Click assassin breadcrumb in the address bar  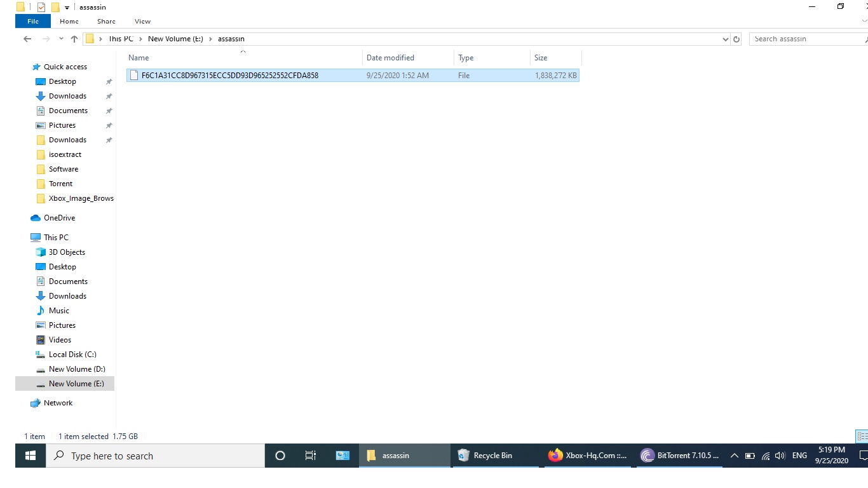point(231,39)
